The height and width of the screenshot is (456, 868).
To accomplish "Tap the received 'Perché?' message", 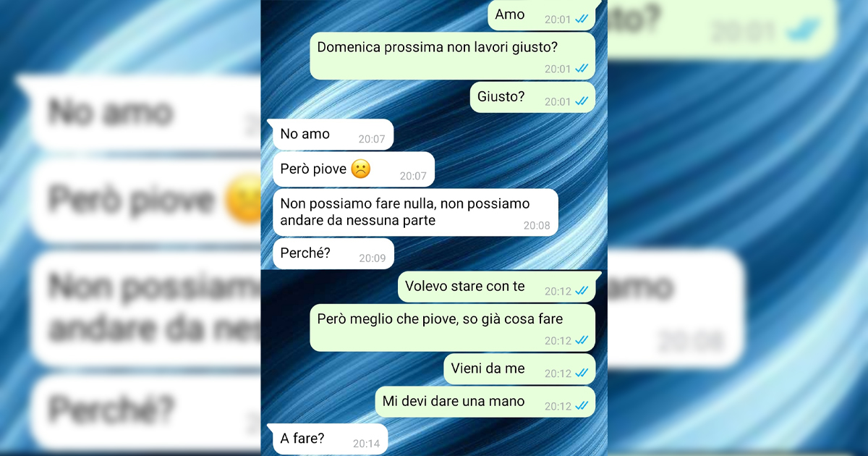I will tap(333, 253).
